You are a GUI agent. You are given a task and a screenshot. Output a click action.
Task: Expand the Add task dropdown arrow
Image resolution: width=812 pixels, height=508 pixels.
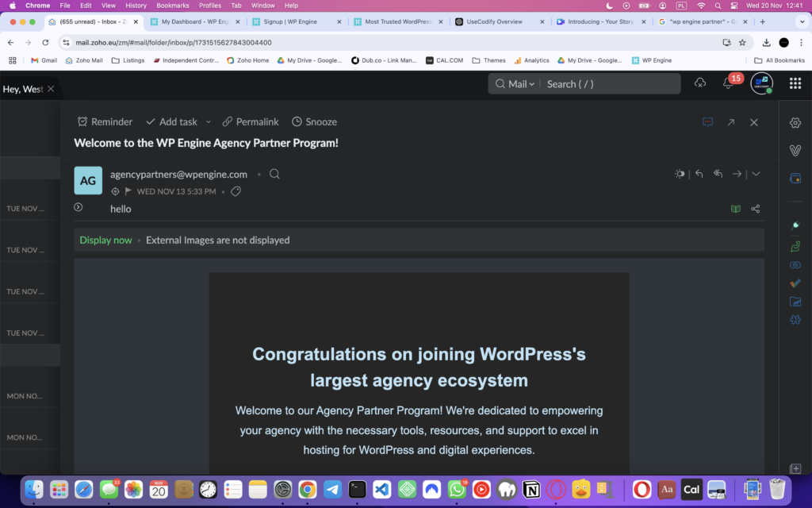(x=209, y=121)
